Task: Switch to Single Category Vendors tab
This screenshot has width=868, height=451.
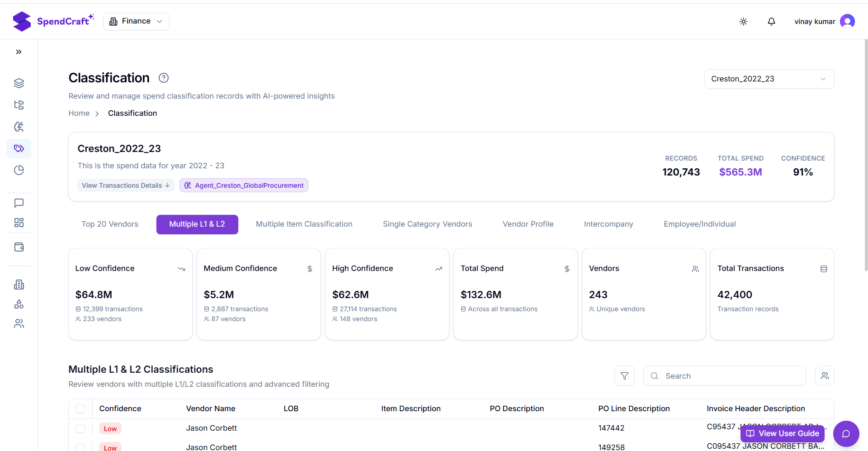Action: coord(427,224)
